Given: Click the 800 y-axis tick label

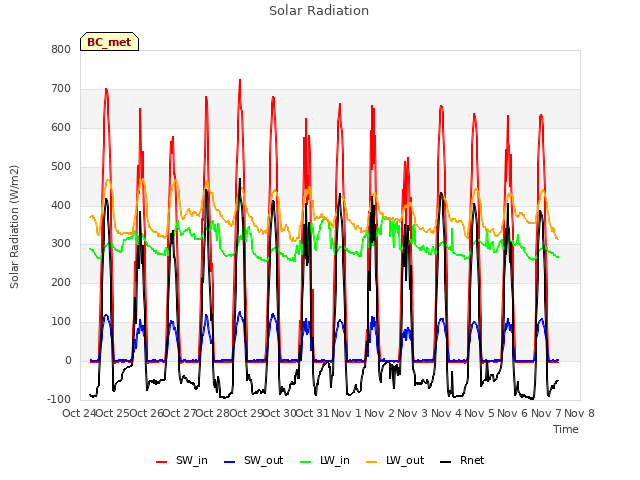Looking at the screenshot, I should (61, 50).
